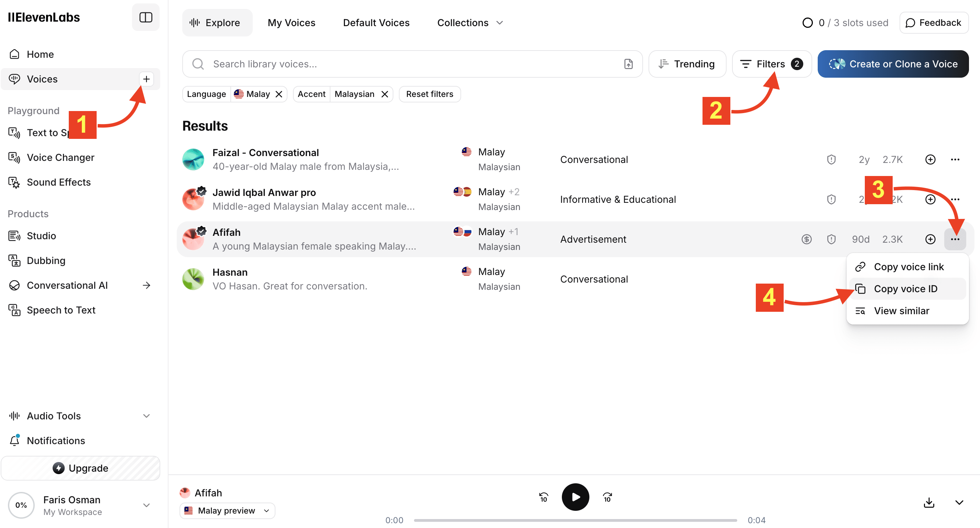Add Faizal - Conversational voice to library

pyautogui.click(x=930, y=160)
